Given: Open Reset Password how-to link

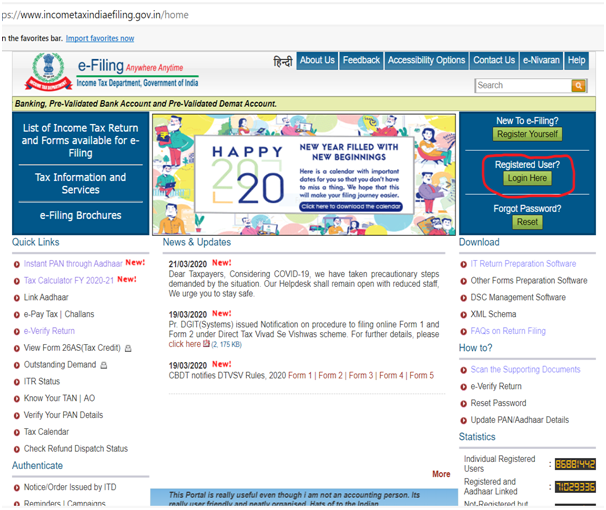Looking at the screenshot, I should click(x=498, y=403).
